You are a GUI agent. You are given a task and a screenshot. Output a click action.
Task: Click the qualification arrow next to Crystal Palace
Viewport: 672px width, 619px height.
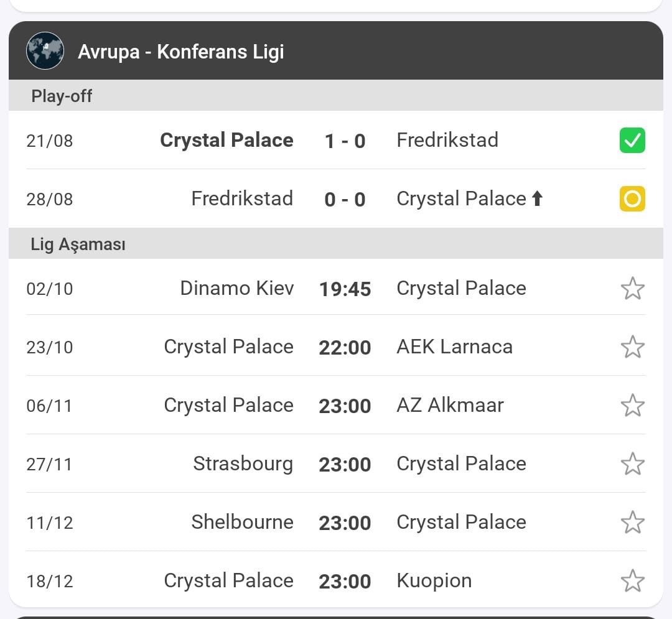coord(537,198)
